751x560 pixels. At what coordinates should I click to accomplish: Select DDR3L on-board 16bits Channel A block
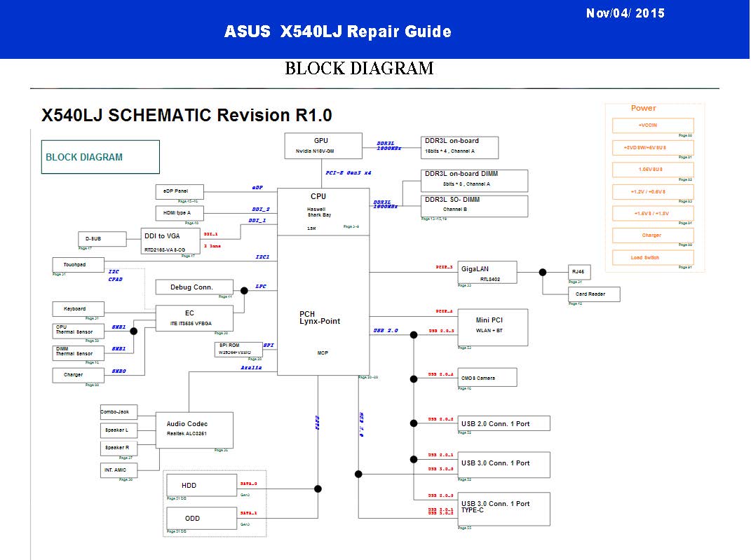click(x=459, y=147)
